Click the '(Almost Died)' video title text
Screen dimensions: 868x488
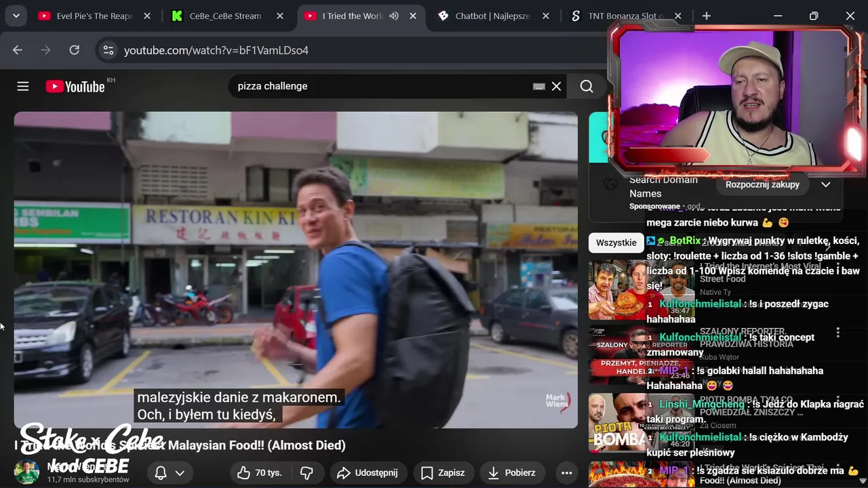(307, 445)
